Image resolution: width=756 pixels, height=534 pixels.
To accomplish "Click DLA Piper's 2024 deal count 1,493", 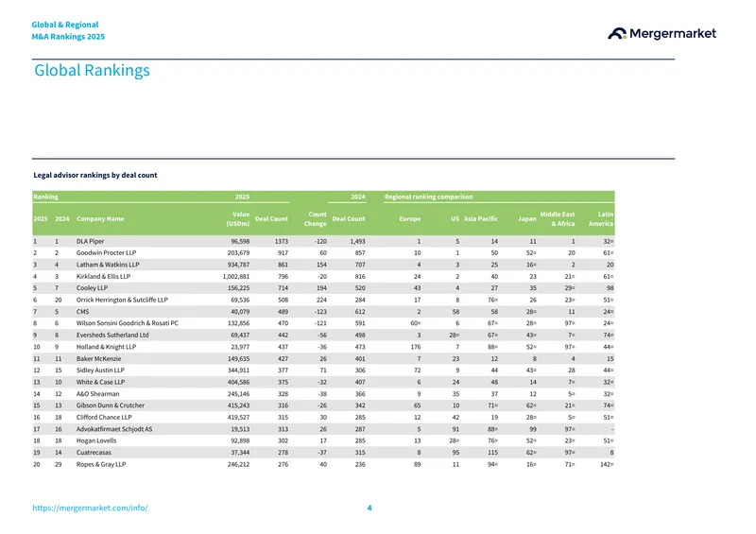I will point(357,241).
